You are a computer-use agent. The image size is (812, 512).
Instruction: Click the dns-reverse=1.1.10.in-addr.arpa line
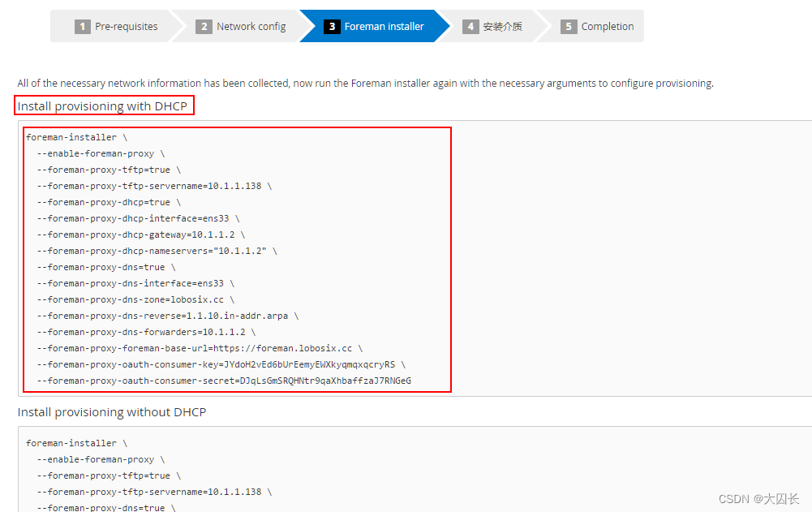click(x=168, y=316)
